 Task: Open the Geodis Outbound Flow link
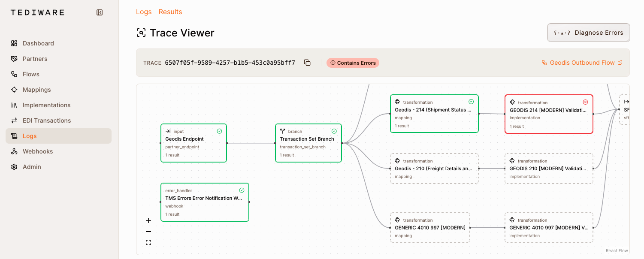582,63
